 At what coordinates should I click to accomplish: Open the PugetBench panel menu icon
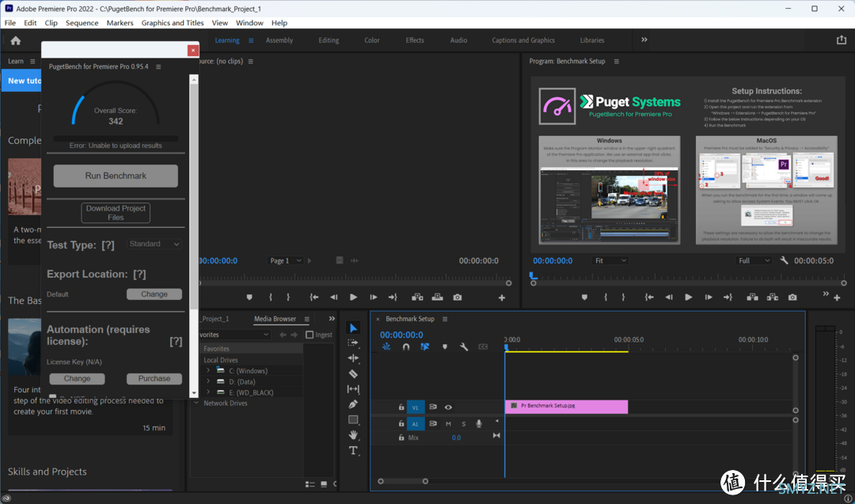158,67
